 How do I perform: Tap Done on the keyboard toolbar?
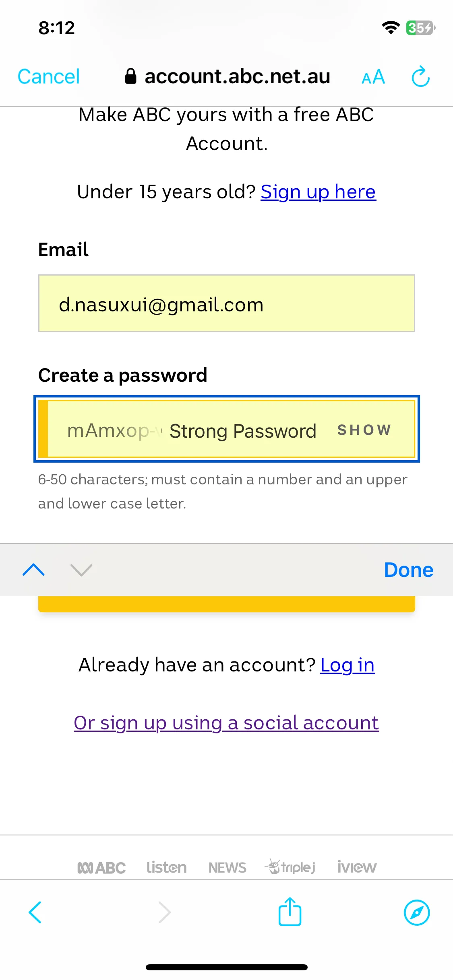click(x=409, y=570)
